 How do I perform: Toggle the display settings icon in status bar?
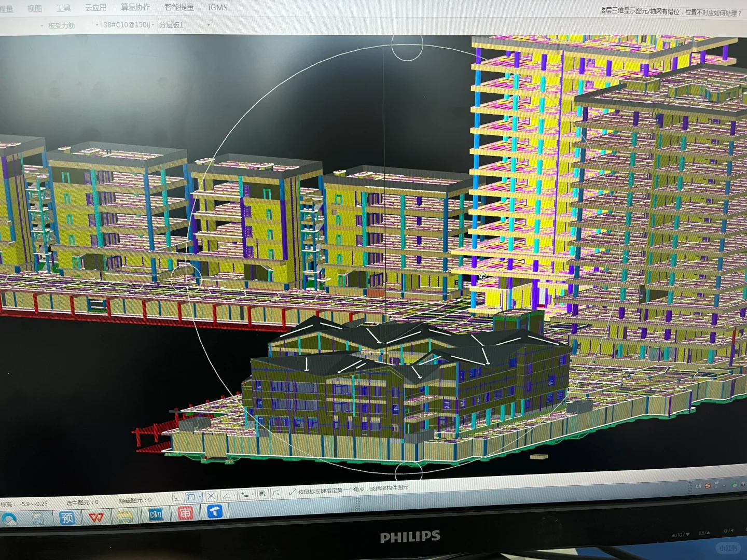point(262,494)
